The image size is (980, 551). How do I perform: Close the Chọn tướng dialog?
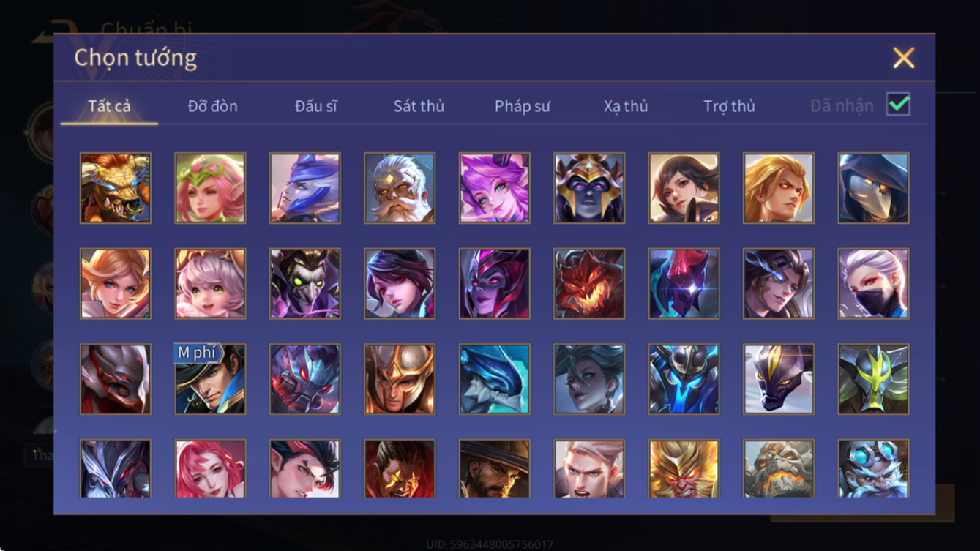coord(904,58)
